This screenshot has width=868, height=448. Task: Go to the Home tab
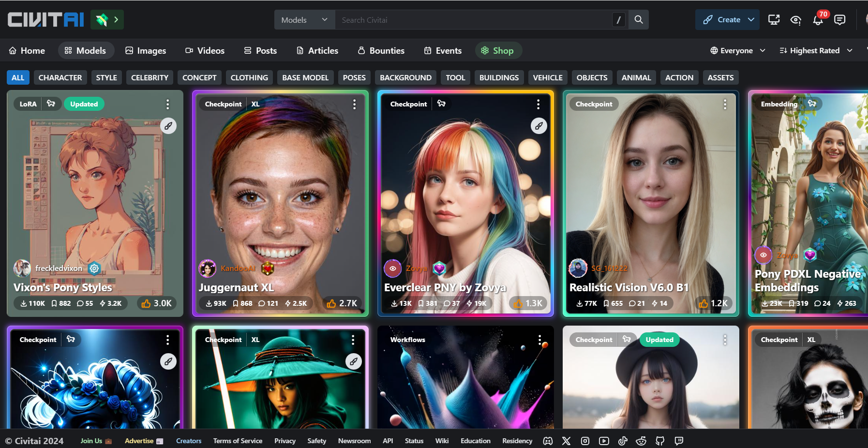[x=27, y=50]
